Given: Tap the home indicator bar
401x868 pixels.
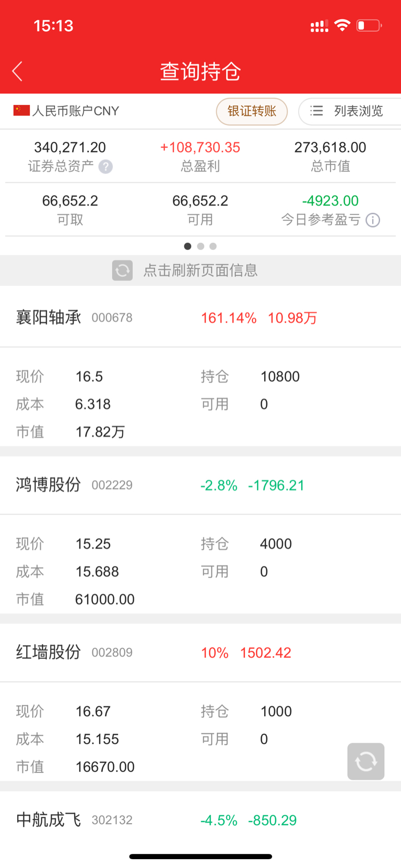Looking at the screenshot, I should click(200, 857).
